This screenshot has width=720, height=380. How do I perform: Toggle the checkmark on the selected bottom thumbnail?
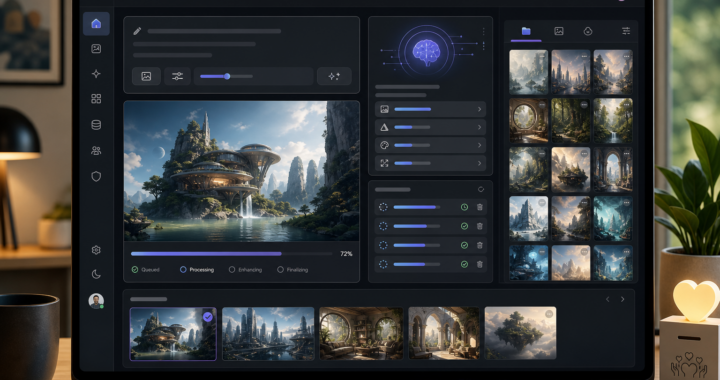[208, 317]
